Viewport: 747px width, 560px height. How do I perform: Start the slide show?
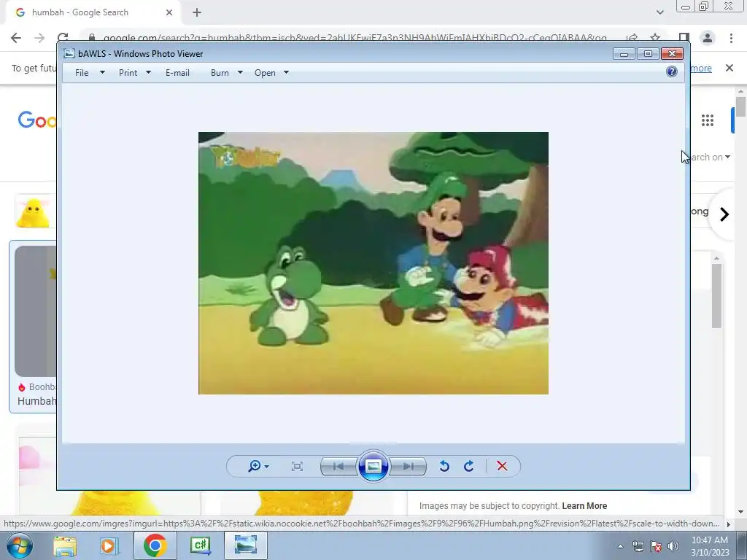[373, 466]
